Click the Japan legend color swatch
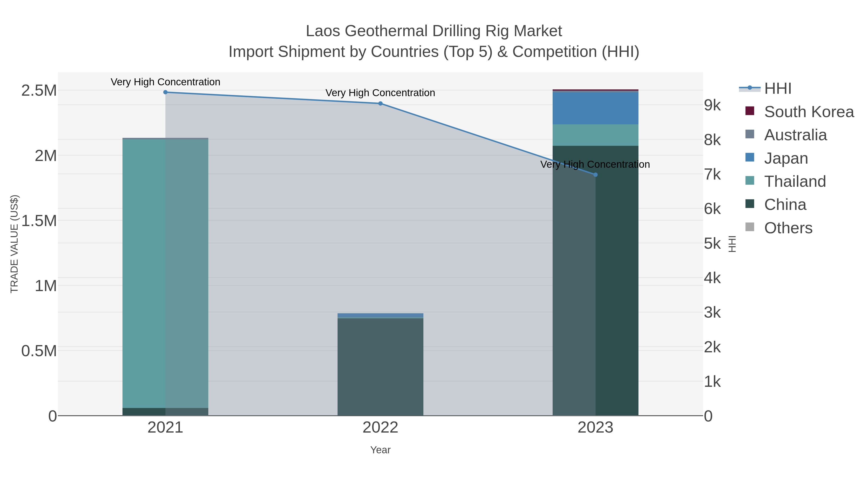The image size is (868, 488). [x=750, y=157]
